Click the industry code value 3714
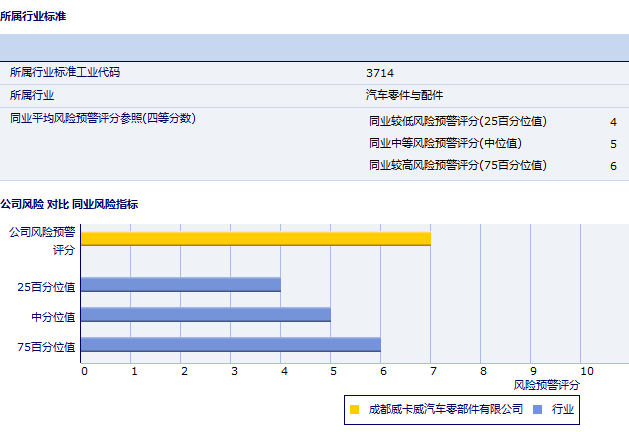629x432 pixels. coord(380,73)
